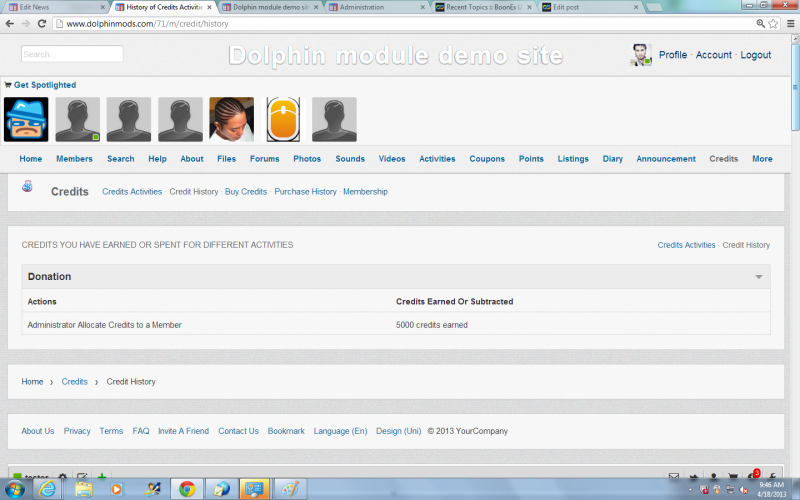Image resolution: width=800 pixels, height=500 pixels.
Task: Switch to the Dolphin module demo site tab
Action: [x=270, y=7]
